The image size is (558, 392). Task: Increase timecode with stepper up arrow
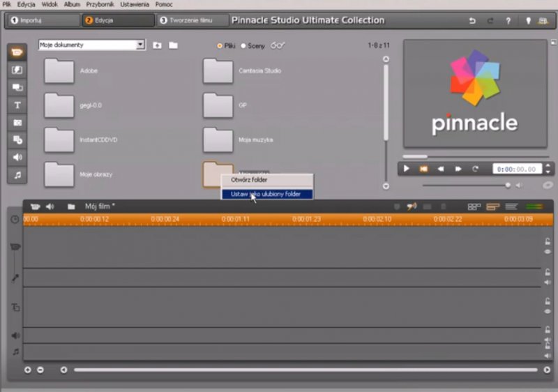coord(548,165)
